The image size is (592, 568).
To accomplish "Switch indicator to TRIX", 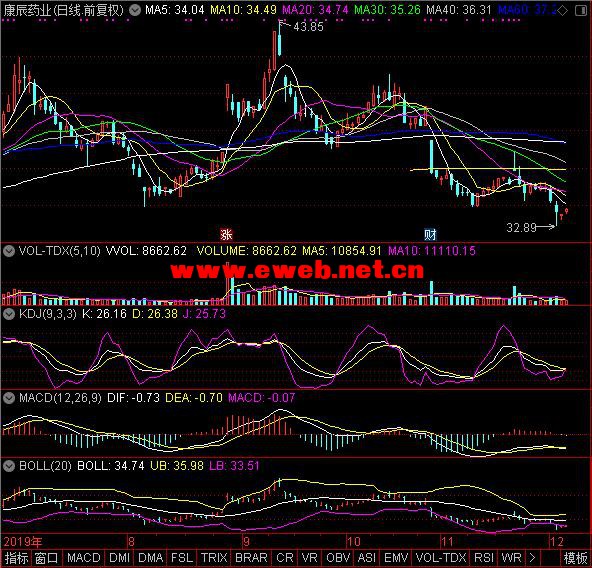I will [214, 558].
